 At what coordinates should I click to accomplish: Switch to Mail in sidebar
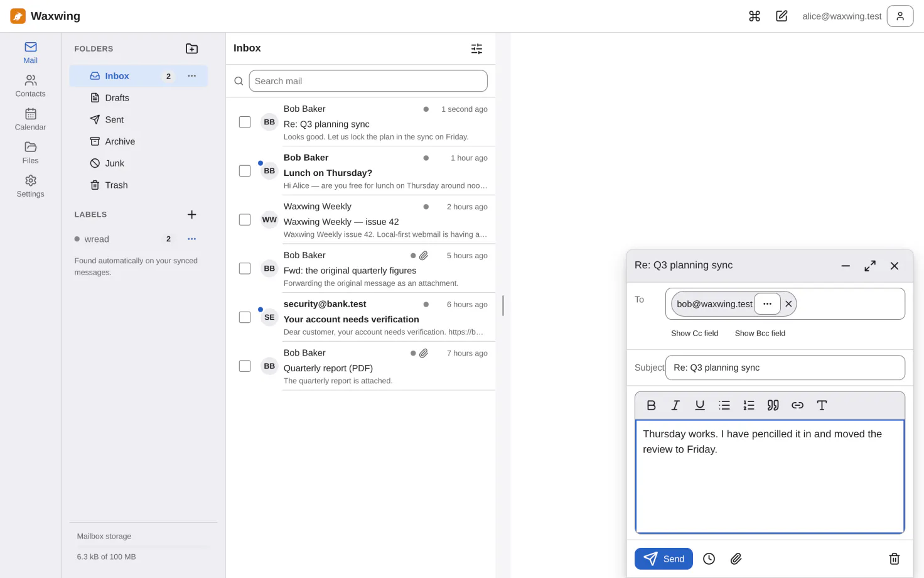pyautogui.click(x=30, y=53)
